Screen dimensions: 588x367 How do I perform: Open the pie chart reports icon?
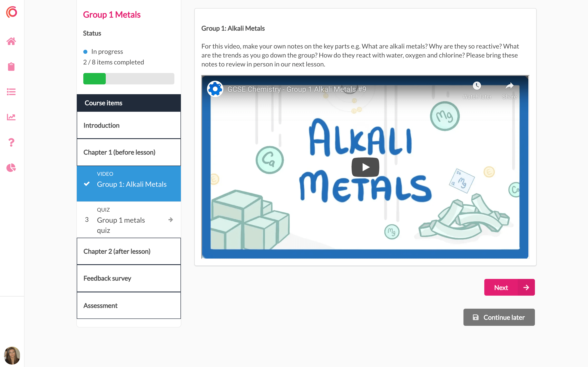[x=11, y=167]
